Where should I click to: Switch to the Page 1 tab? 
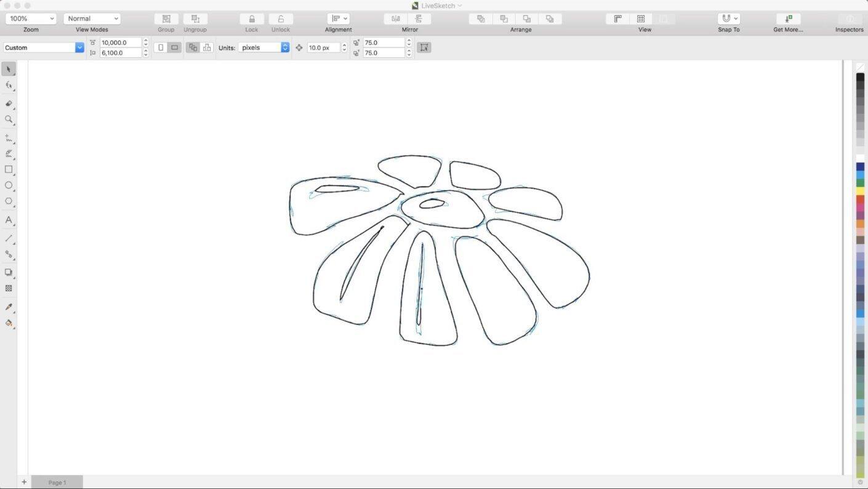pos(57,482)
